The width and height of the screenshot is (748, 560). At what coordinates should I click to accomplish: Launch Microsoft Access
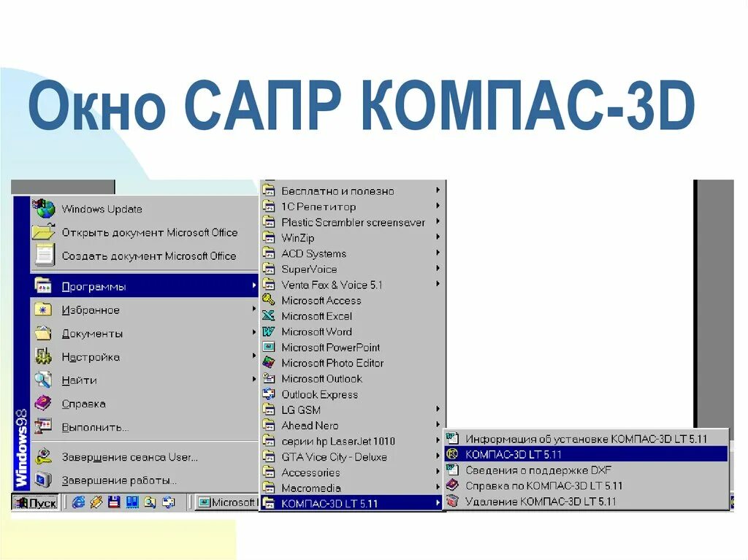click(351, 301)
